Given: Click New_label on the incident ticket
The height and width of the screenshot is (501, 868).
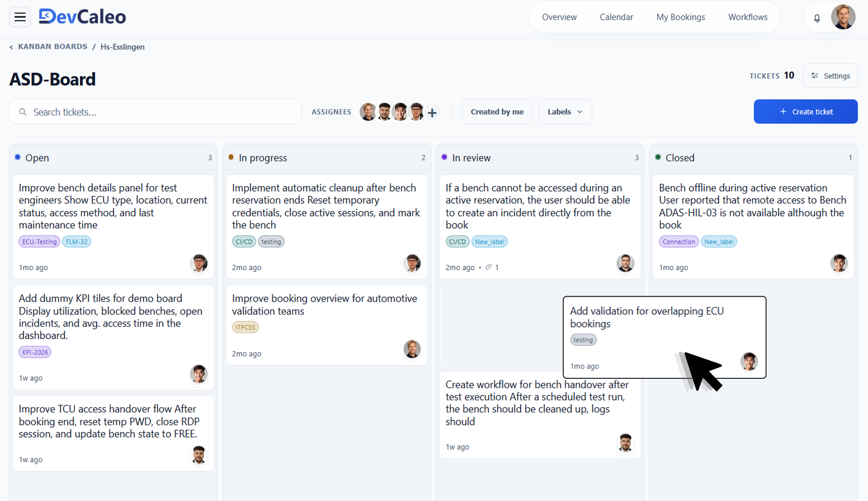Looking at the screenshot, I should point(489,241).
